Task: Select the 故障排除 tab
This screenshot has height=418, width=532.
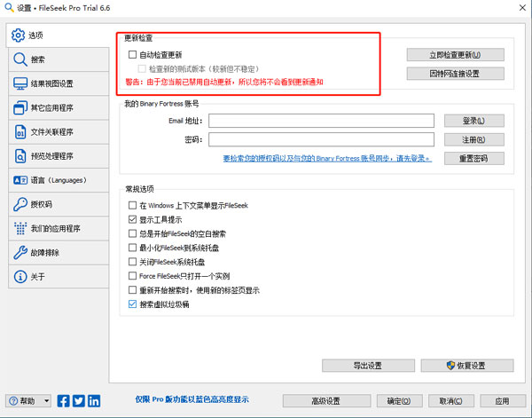Action: point(59,252)
